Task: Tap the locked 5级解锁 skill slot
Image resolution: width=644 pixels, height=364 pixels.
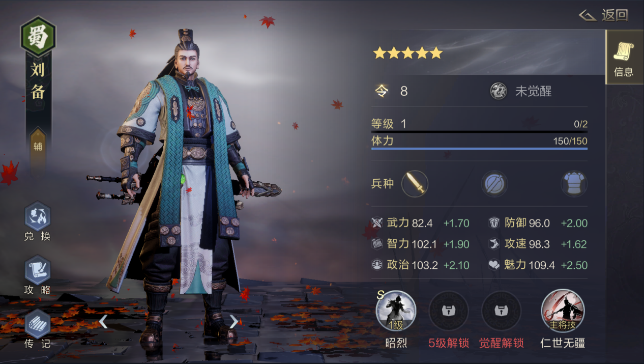Action: pyautogui.click(x=448, y=311)
